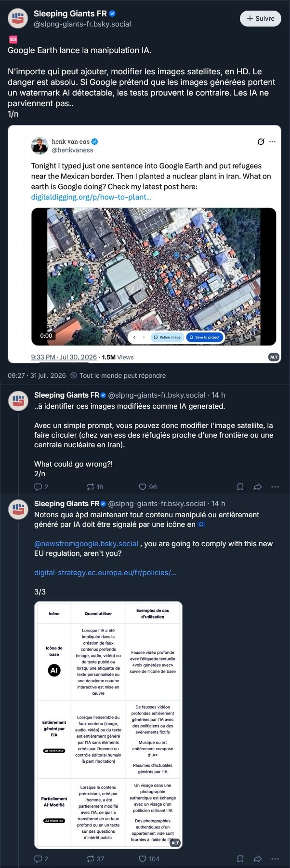The height and width of the screenshot is (868, 290).
Task: Click the crossed-circle icon in embedded tweet
Action: (261, 141)
